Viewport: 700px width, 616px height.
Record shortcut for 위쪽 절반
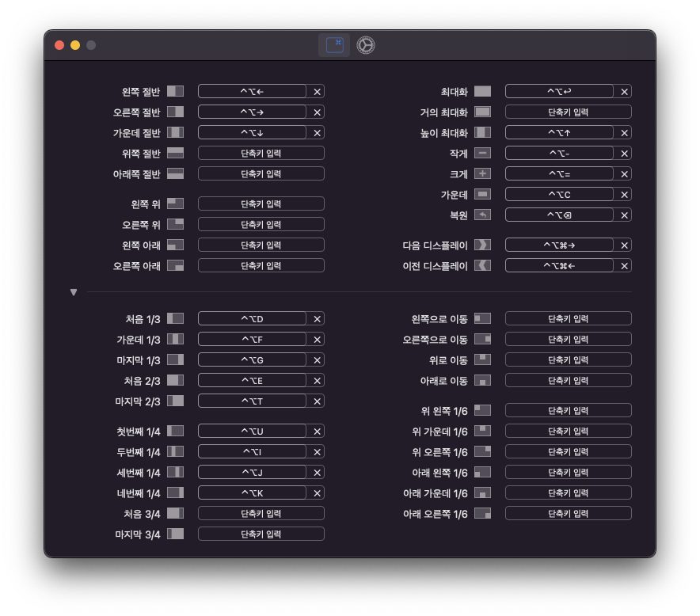point(261,153)
